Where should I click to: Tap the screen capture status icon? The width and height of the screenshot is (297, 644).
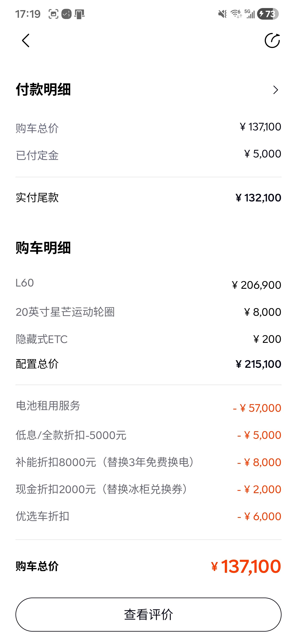pyautogui.click(x=53, y=14)
